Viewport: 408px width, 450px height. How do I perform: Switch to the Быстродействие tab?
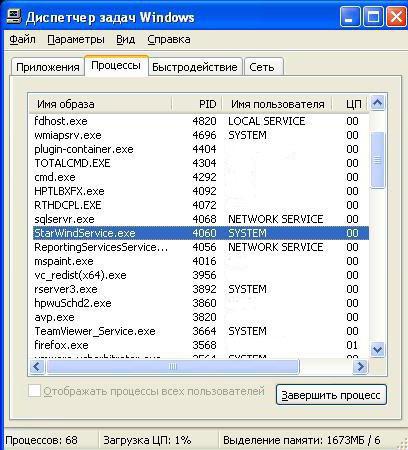coord(195,67)
